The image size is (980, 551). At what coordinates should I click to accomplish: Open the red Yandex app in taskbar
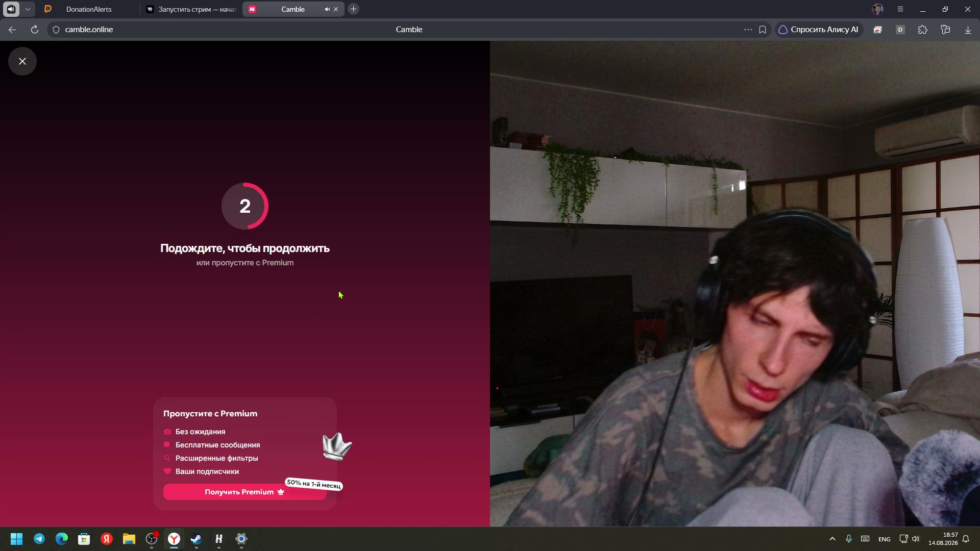tap(107, 539)
